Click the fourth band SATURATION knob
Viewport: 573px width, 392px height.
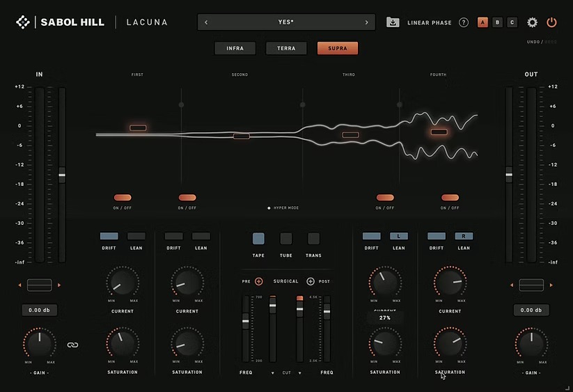pos(450,343)
